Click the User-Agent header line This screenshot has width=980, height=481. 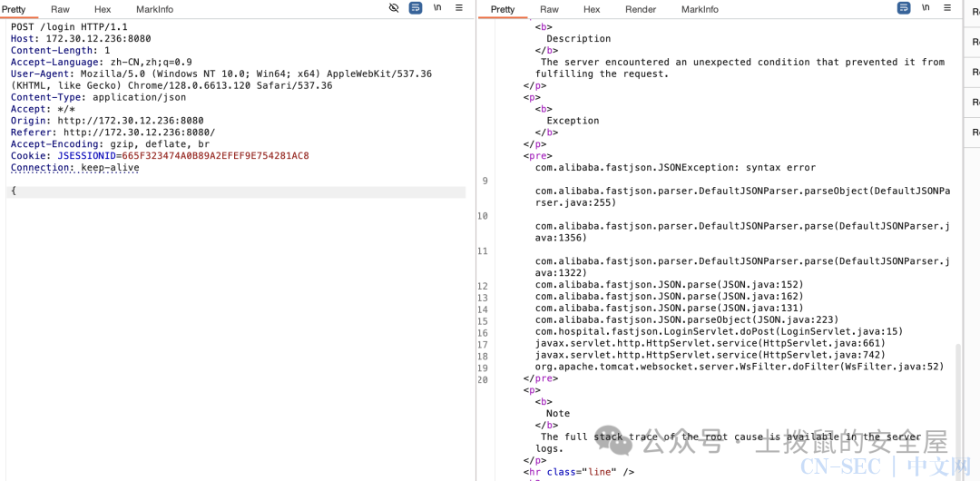click(x=221, y=80)
